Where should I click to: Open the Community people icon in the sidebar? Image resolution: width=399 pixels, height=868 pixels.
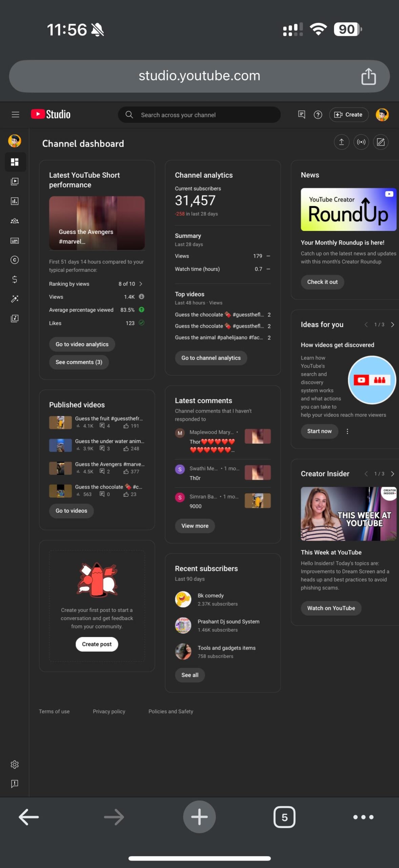pos(15,221)
